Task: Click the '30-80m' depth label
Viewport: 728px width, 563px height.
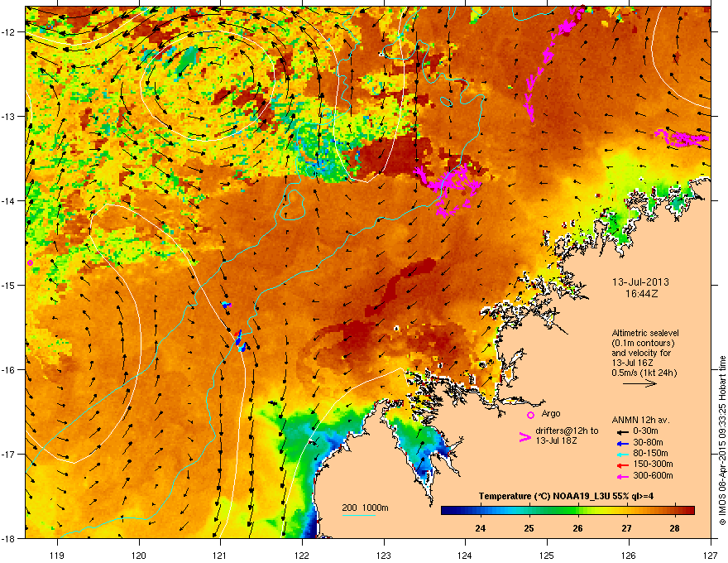Action: click(x=648, y=442)
